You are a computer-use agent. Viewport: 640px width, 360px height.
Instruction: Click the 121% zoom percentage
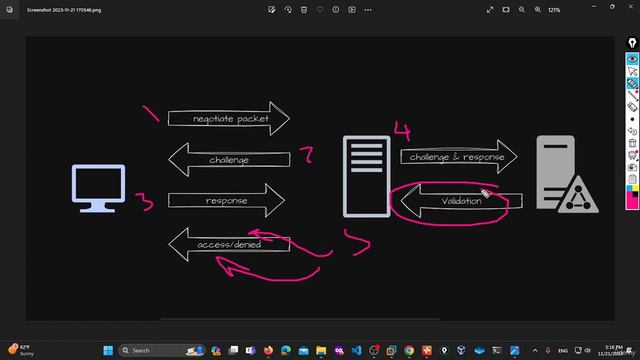[554, 10]
